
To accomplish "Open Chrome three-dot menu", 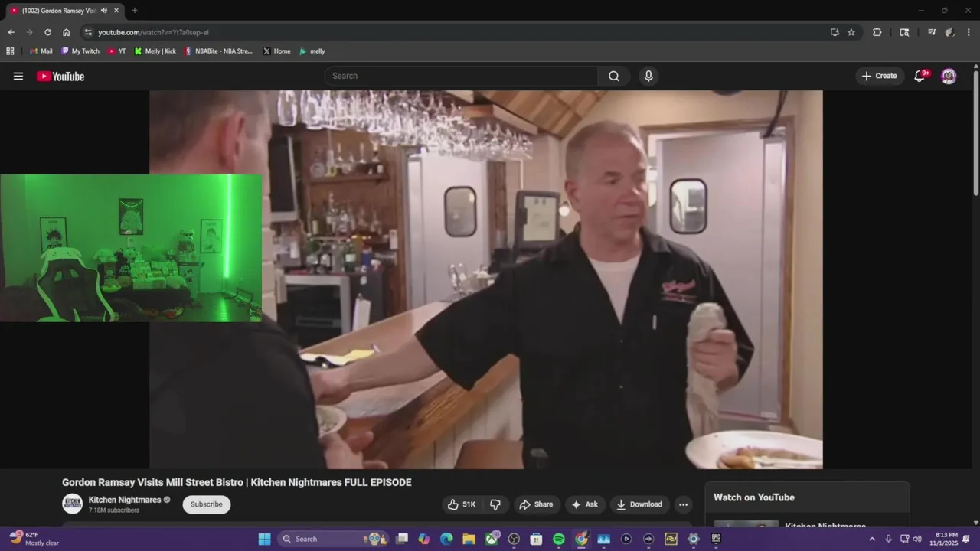I will (969, 32).
